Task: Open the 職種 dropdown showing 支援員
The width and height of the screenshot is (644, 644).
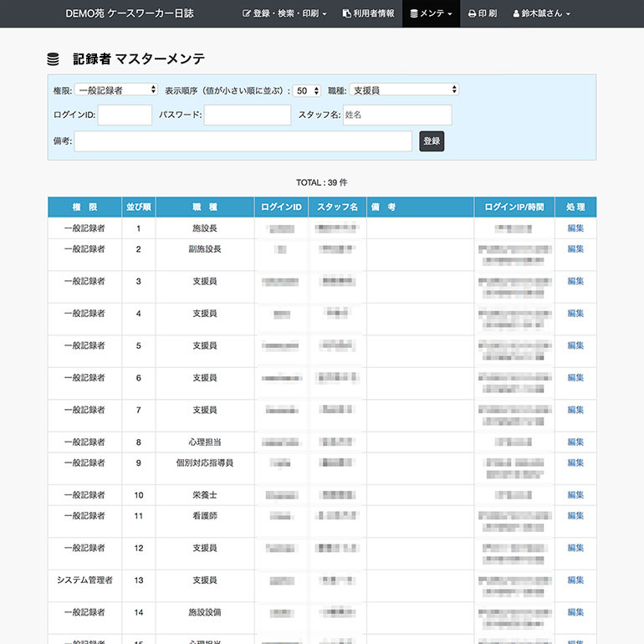Action: point(404,90)
